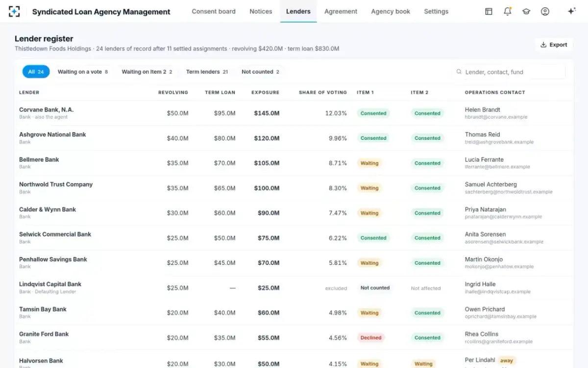Select the All 24 filter chip

(x=36, y=72)
